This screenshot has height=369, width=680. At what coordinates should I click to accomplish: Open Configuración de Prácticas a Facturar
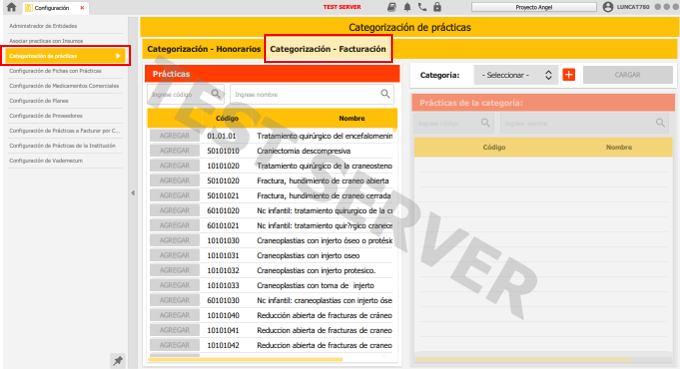pos(65,131)
